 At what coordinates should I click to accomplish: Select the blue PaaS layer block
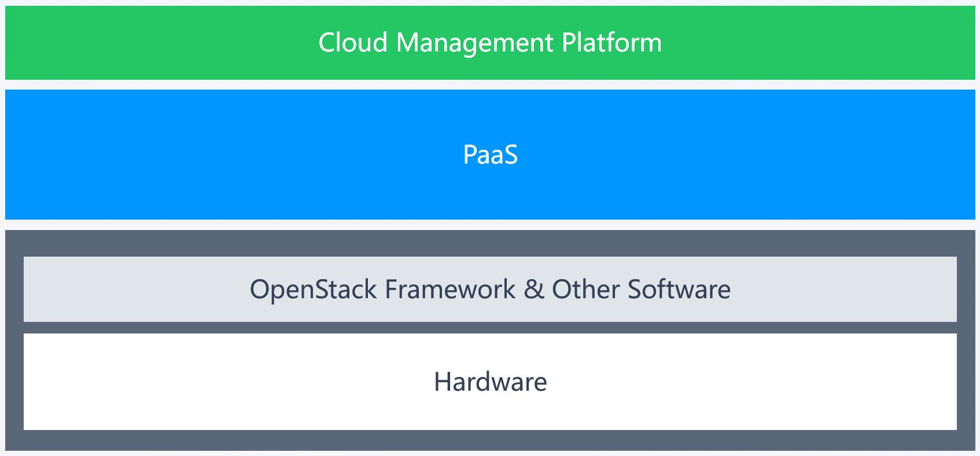490,154
